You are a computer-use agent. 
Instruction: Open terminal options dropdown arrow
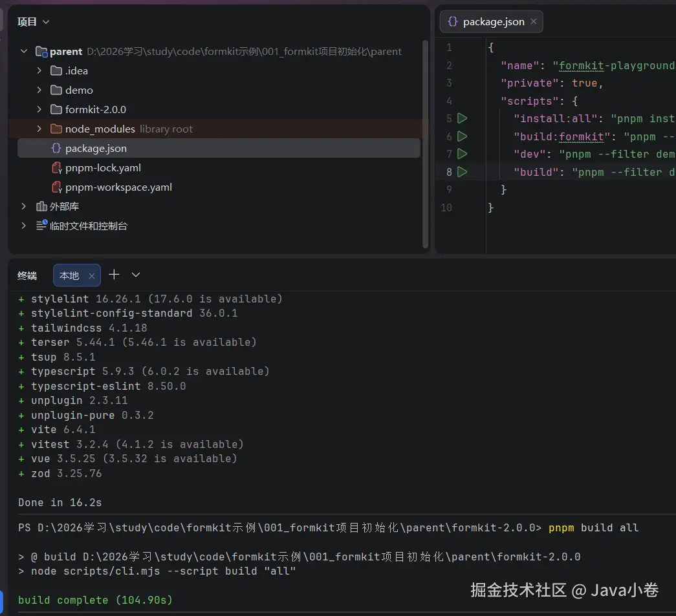pos(136,275)
